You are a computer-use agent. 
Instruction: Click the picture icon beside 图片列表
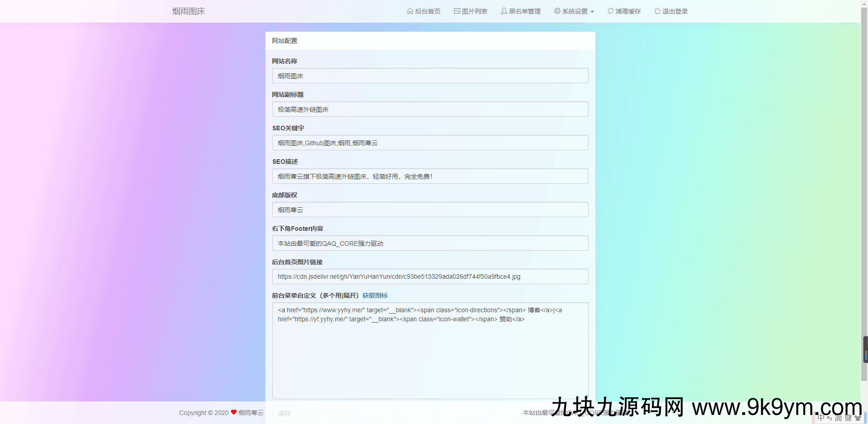coord(457,11)
